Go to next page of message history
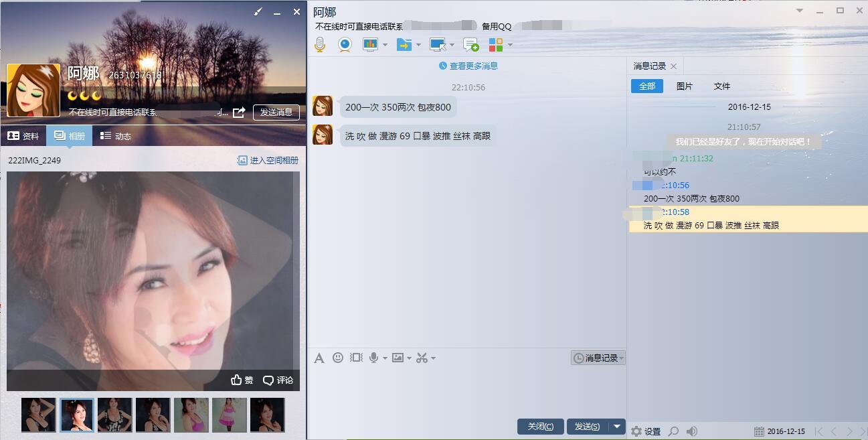868x440 pixels. pos(849,431)
